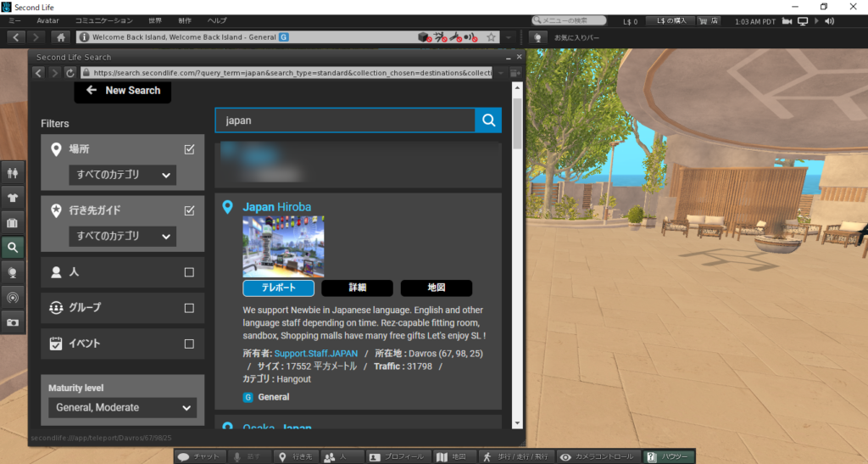Show parcel info icon in location bar

pos(84,37)
